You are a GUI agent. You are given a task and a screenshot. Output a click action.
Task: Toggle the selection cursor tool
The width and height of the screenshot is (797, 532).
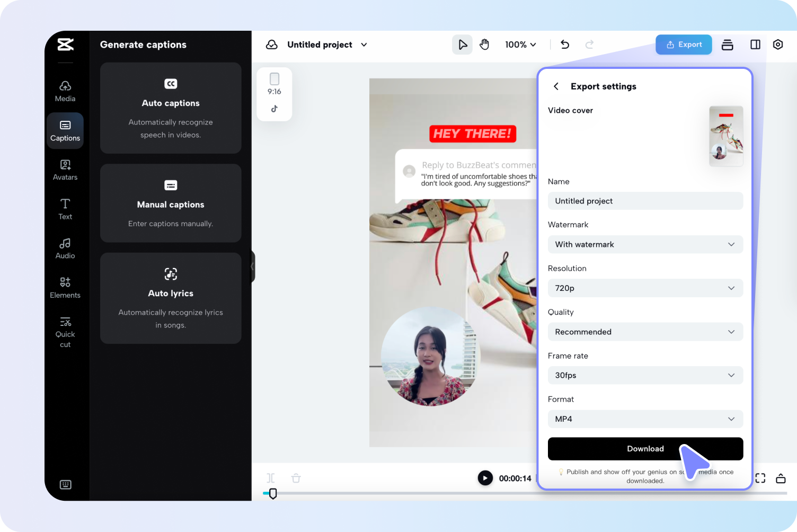pos(462,45)
